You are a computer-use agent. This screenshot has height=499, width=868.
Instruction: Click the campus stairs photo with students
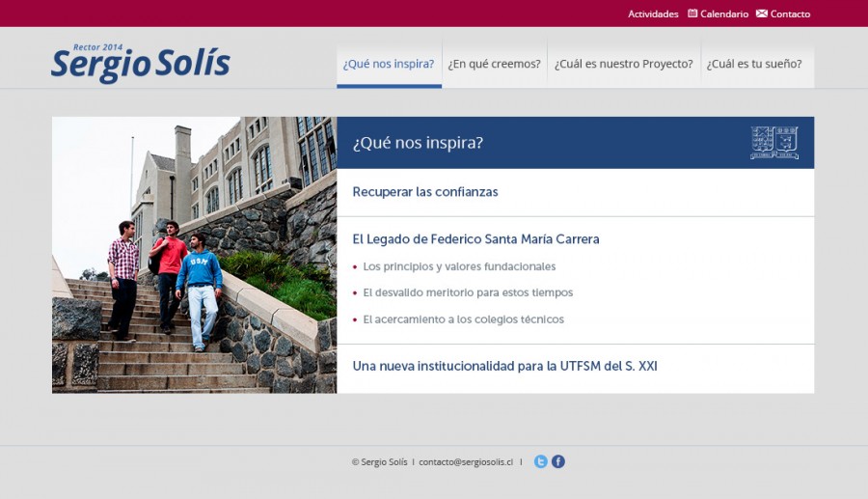click(194, 255)
